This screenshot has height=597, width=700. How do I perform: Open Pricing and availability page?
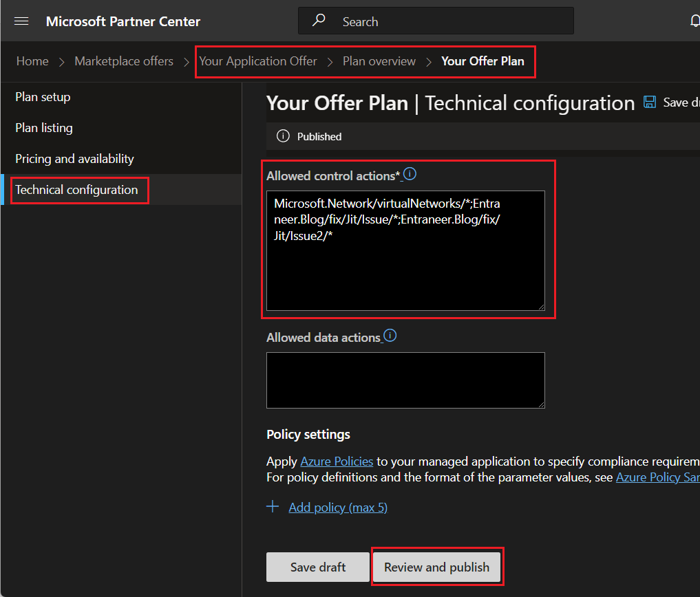(x=74, y=159)
